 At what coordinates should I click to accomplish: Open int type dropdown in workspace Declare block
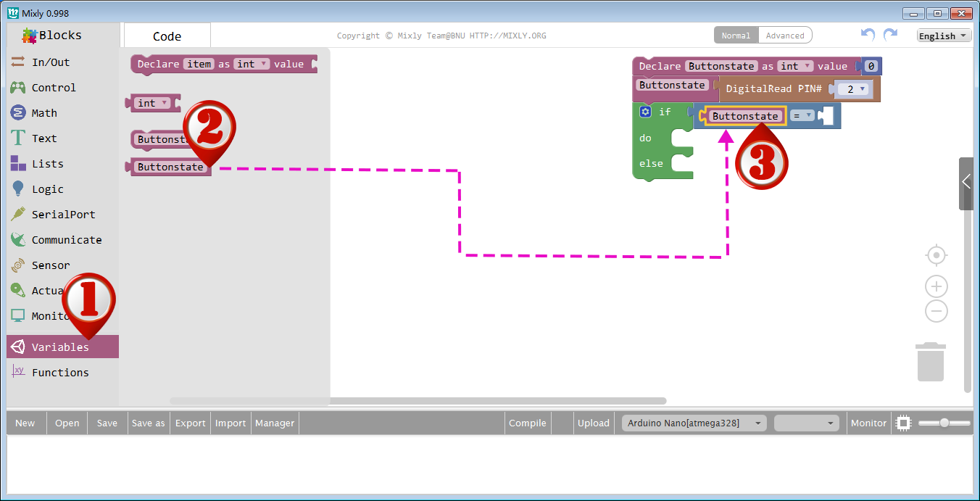(x=795, y=66)
